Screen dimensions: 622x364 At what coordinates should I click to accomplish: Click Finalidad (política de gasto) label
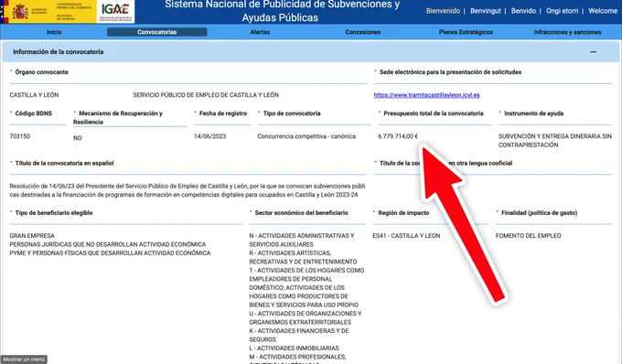(x=539, y=213)
